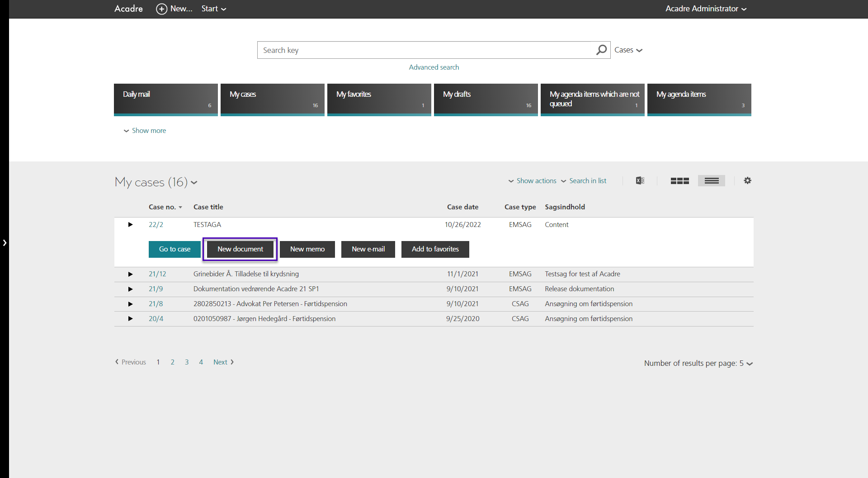Click the New document button
Image resolution: width=868 pixels, height=478 pixels.
(x=240, y=249)
